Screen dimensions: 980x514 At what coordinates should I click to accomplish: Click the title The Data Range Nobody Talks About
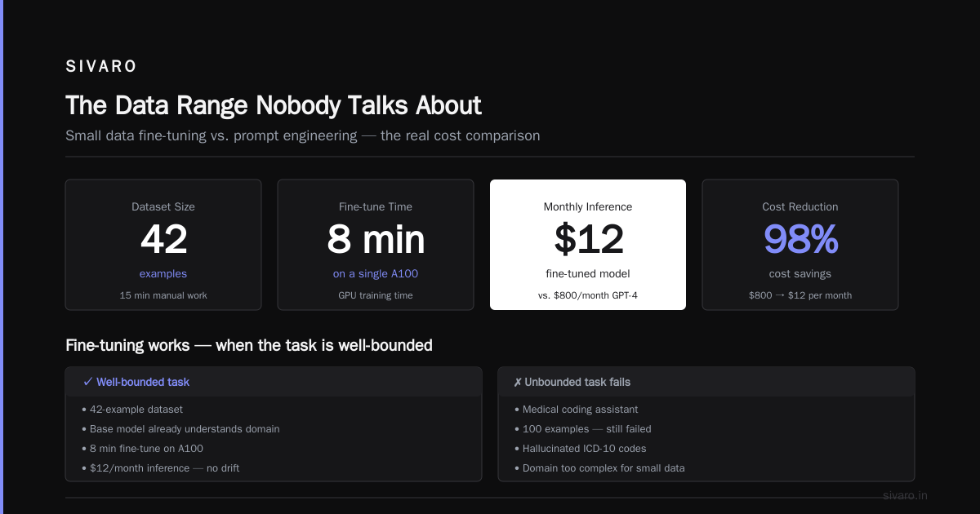(274, 105)
